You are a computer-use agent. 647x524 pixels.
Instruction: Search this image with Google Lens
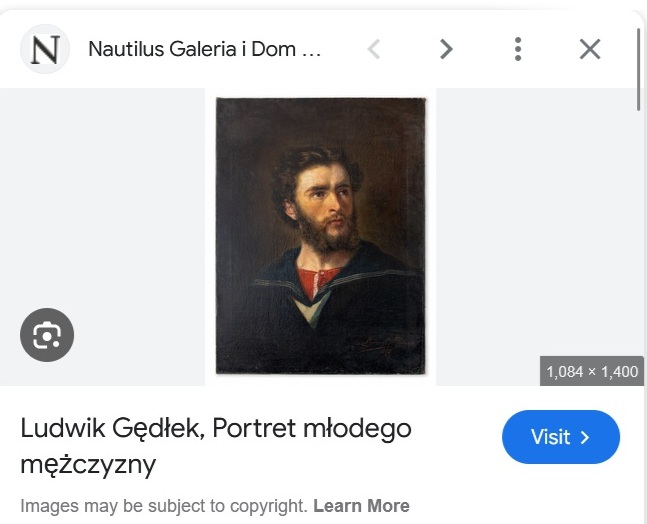coord(47,335)
